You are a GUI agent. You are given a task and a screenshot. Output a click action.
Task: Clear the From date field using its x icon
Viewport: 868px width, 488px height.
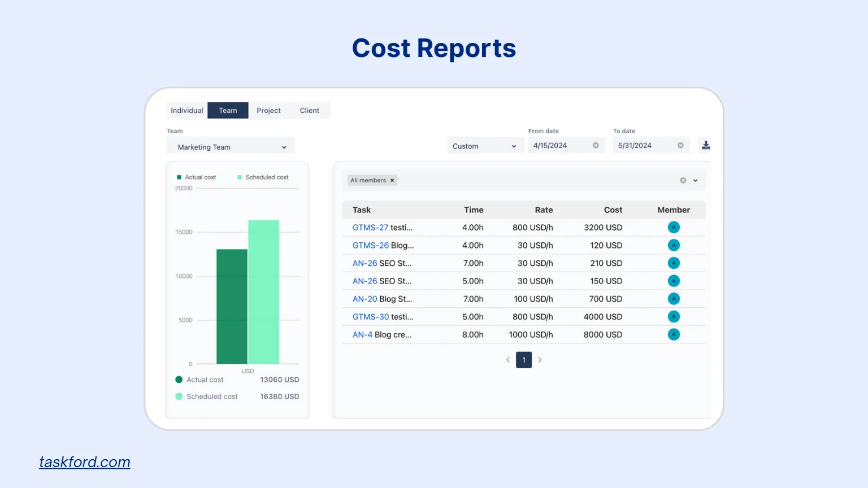tap(595, 145)
